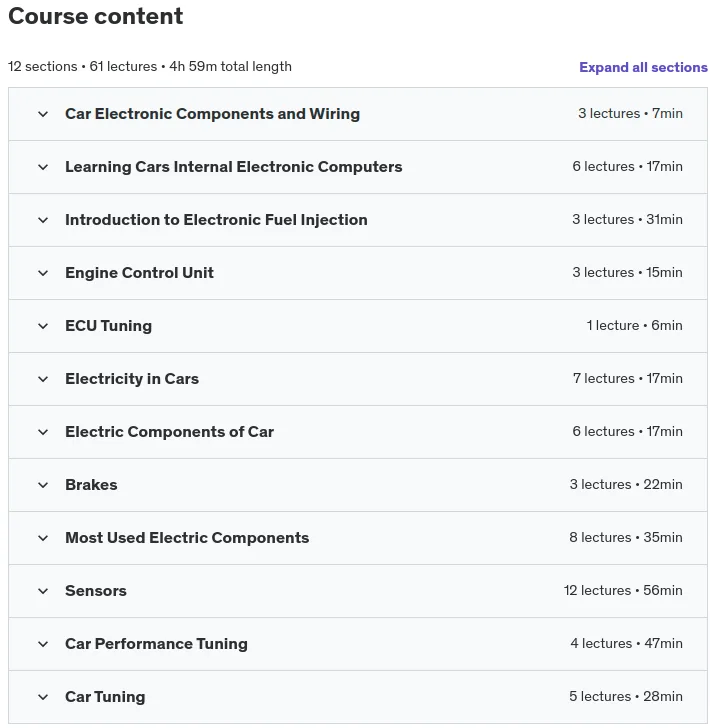Expand all sections link
Image resolution: width=710 pixels, height=728 pixels.
(643, 67)
